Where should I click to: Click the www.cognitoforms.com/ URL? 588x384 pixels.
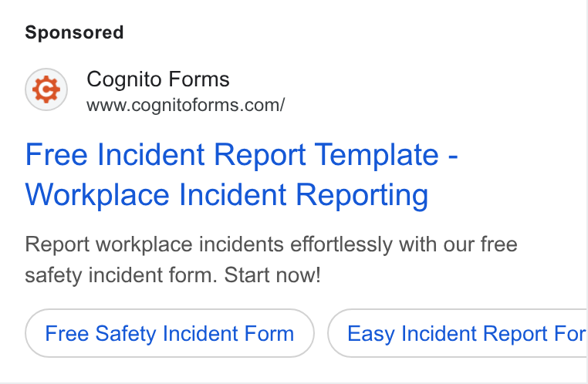[x=186, y=105]
